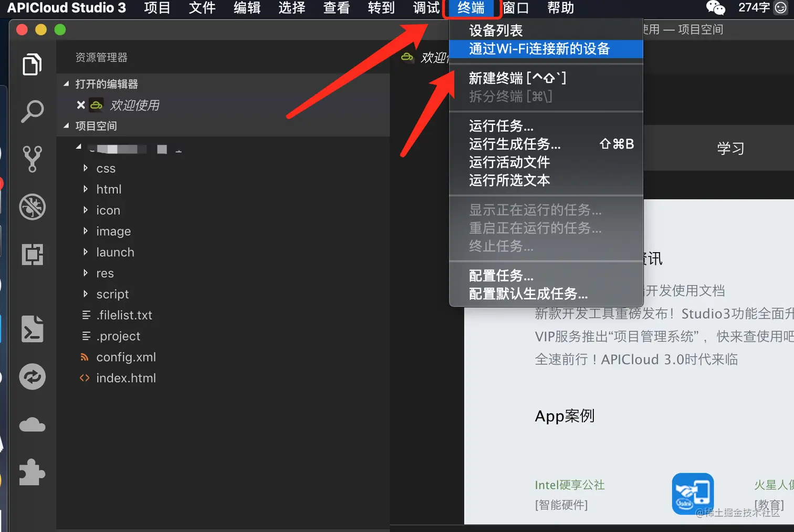The image size is (794, 532).
Task: Switch to the 学习 tab on welcome page
Action: point(730,149)
